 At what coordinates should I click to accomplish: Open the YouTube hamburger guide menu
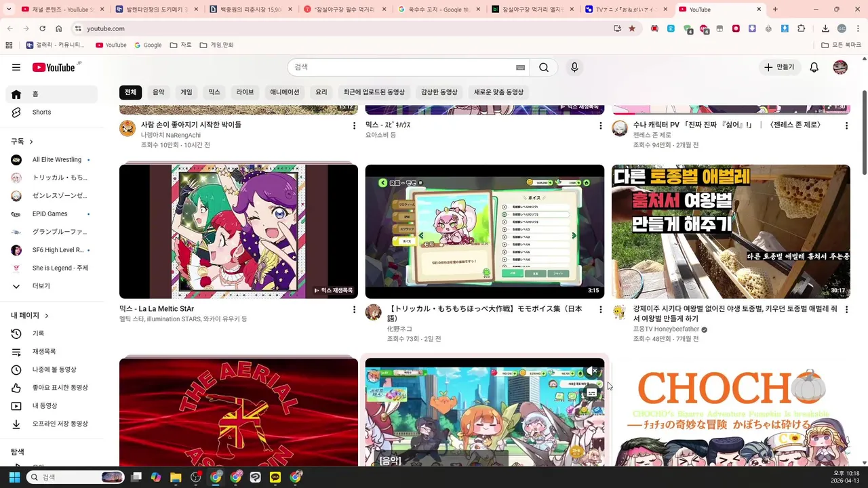16,67
